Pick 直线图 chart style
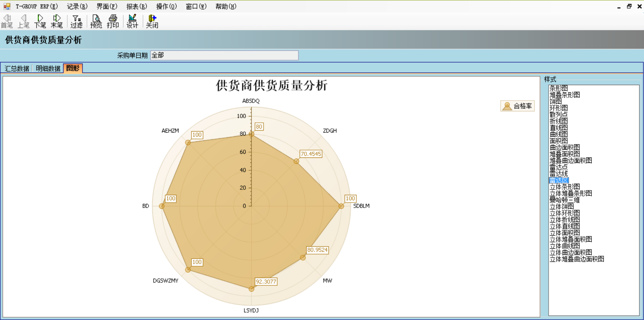The image size is (644, 320). (559, 128)
